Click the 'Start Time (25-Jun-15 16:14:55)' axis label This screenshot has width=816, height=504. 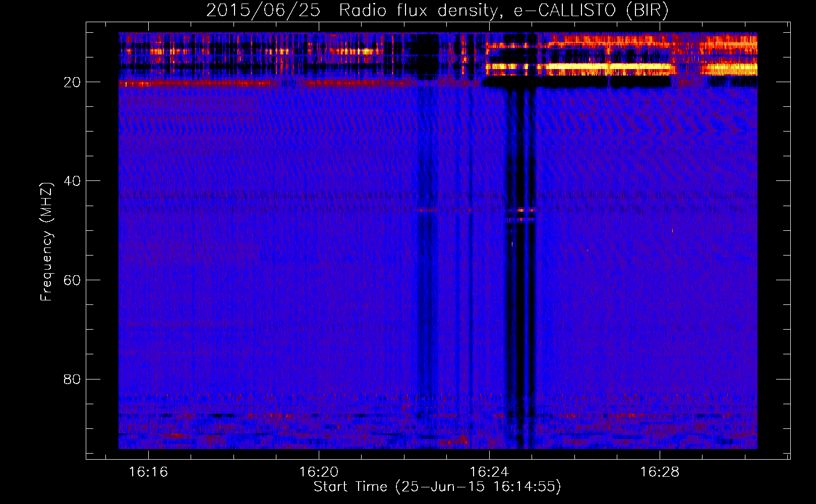[437, 487]
